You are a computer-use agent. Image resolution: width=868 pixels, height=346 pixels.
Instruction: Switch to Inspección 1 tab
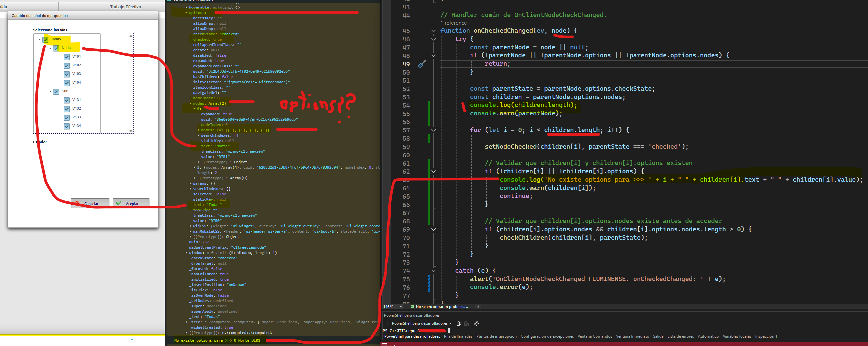point(766,336)
